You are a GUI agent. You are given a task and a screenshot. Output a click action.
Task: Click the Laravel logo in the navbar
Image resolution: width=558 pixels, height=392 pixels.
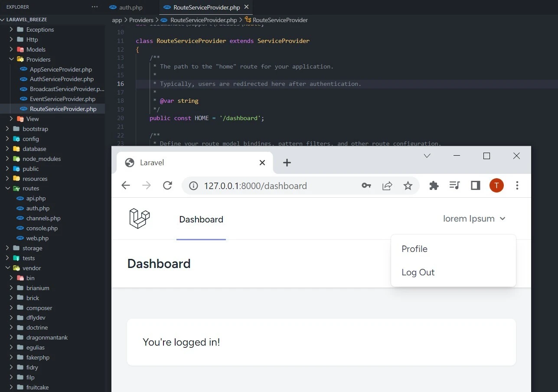tap(139, 219)
